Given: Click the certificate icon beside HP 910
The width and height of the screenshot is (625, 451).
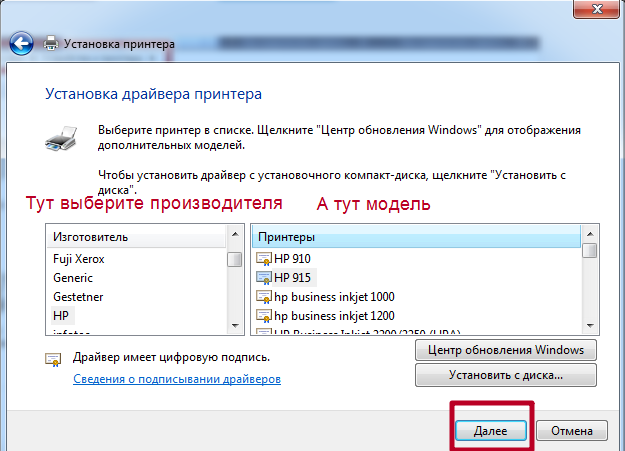Looking at the screenshot, I should pyautogui.click(x=263, y=259).
